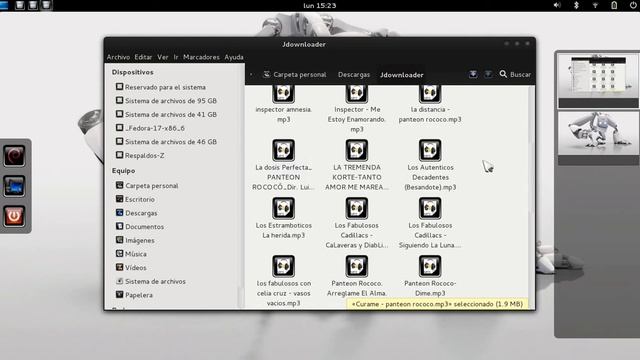Image resolution: width=640 pixels, height=360 pixels.
Task: Select Los Estramboticos La herida.mp3 icon
Action: [x=283, y=208]
